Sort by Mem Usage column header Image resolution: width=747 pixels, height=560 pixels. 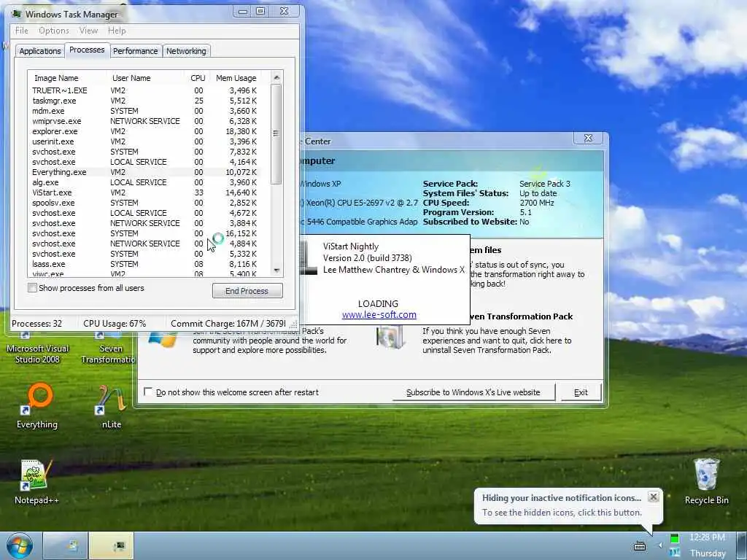click(x=236, y=77)
